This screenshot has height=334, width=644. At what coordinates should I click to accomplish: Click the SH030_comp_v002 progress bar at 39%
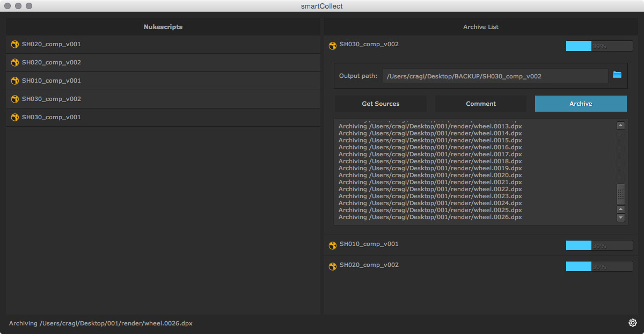tap(599, 46)
